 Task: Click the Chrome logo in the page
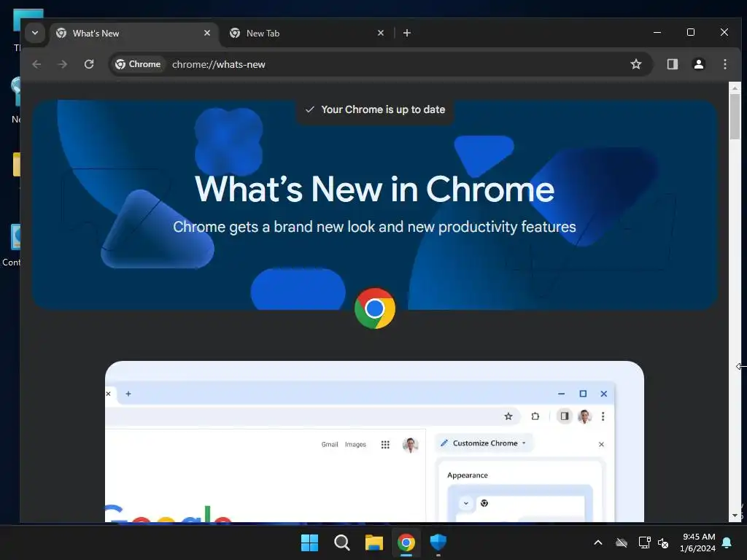375,308
